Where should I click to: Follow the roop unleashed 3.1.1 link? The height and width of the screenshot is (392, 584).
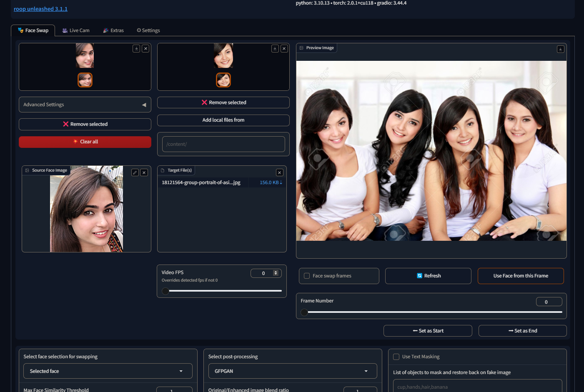[x=40, y=8]
